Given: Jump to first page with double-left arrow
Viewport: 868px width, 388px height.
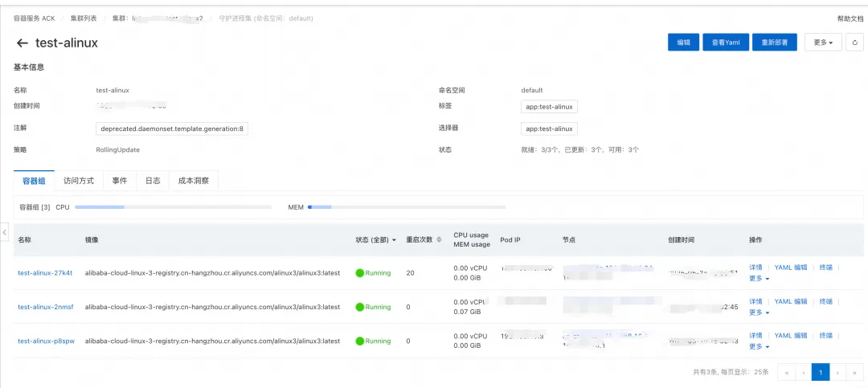Looking at the screenshot, I should coord(786,373).
